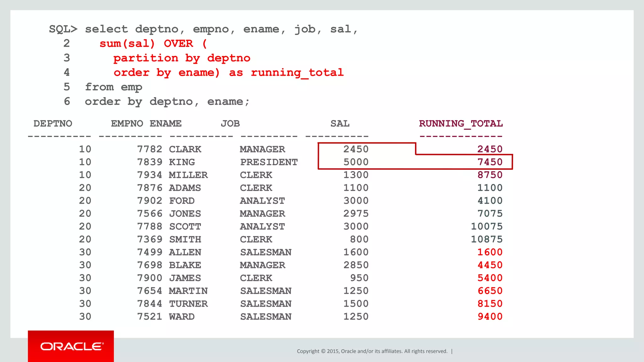Viewport: 644px width, 362px height.
Task: Select the name WARD
Action: 182,317
